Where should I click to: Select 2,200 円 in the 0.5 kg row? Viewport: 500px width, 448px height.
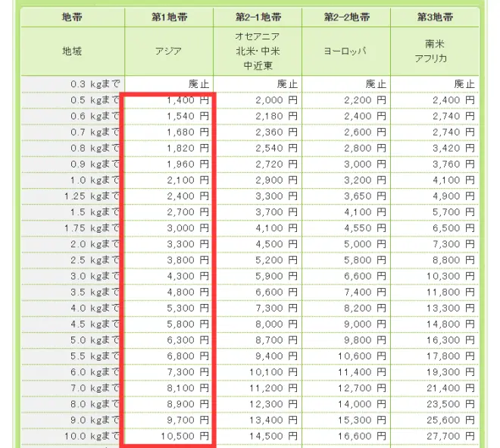tap(365, 100)
